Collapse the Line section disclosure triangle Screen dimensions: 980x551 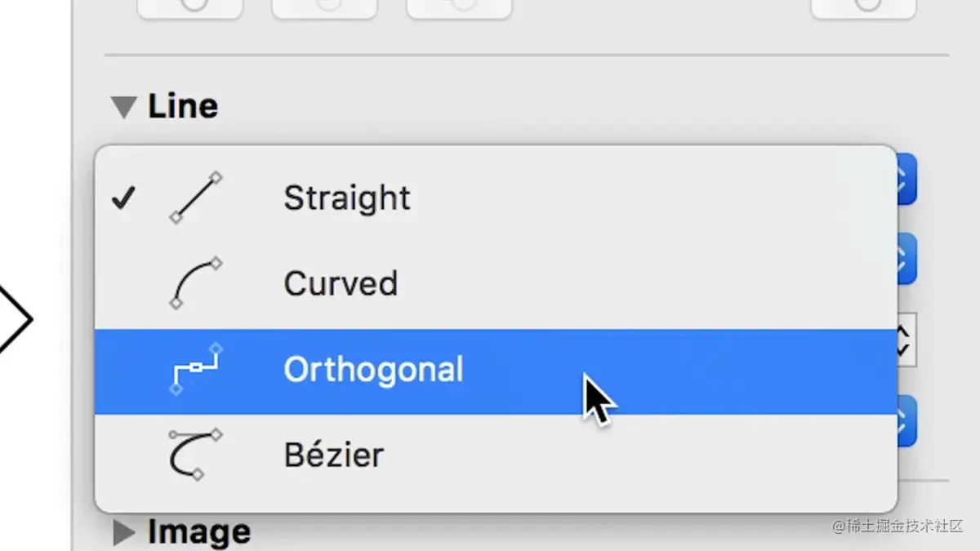pyautogui.click(x=124, y=107)
